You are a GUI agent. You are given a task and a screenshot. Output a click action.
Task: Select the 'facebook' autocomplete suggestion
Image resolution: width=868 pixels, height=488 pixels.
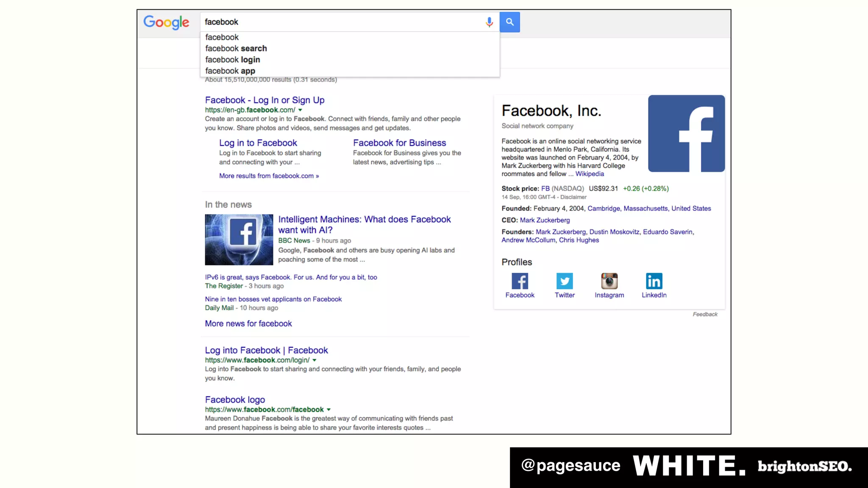(350, 37)
